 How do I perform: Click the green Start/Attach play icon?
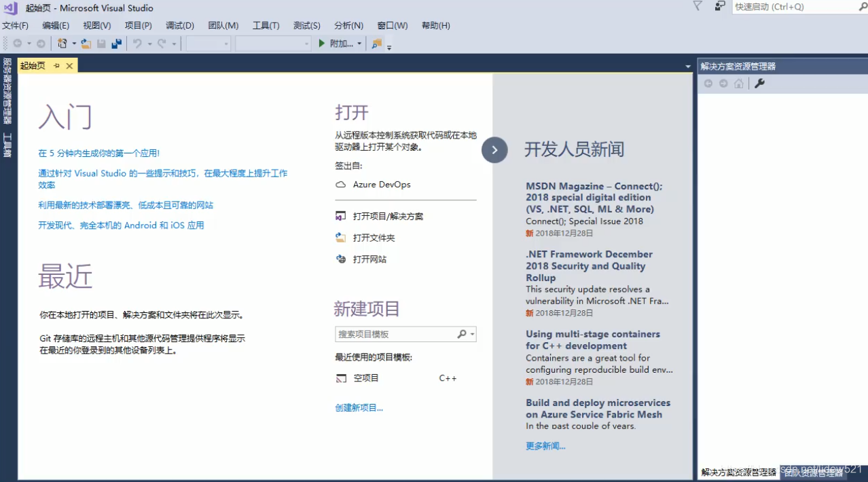(x=322, y=43)
